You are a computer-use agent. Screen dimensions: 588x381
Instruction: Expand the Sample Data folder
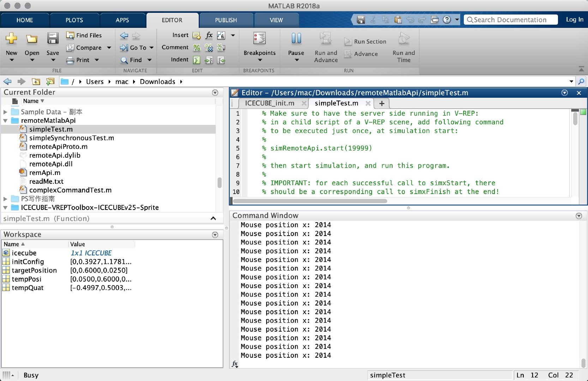tap(5, 112)
